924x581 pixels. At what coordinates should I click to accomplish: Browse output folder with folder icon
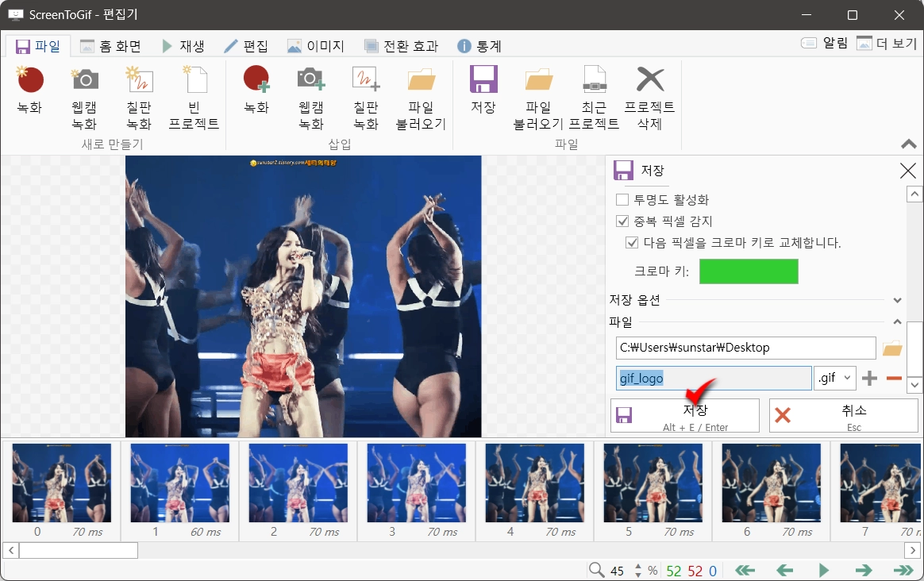(x=892, y=348)
